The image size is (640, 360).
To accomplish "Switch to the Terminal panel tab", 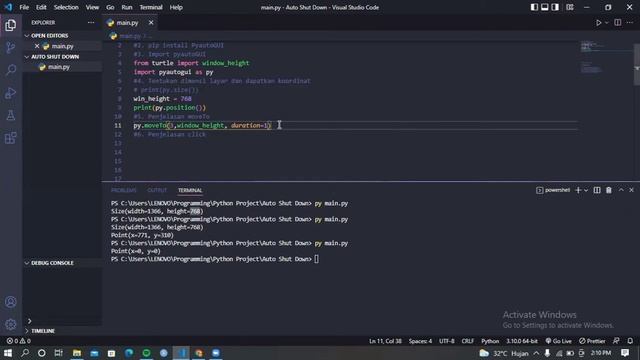I will [x=190, y=190].
